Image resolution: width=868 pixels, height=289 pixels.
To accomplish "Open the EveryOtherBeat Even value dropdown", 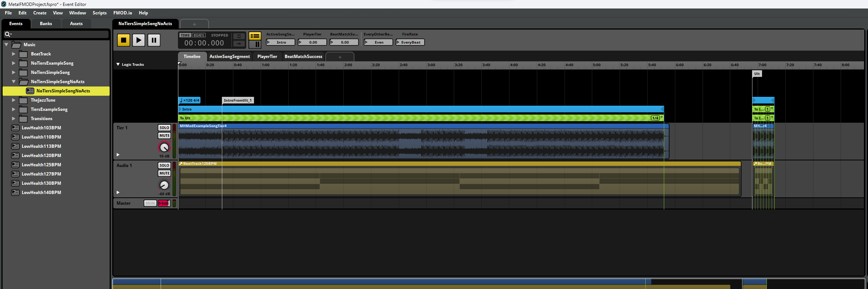I will pos(378,42).
